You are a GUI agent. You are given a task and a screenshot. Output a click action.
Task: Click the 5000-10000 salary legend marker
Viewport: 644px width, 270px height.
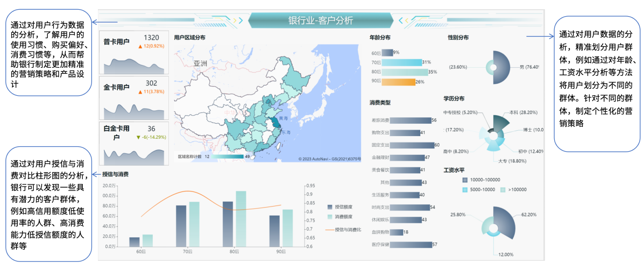point(464,189)
